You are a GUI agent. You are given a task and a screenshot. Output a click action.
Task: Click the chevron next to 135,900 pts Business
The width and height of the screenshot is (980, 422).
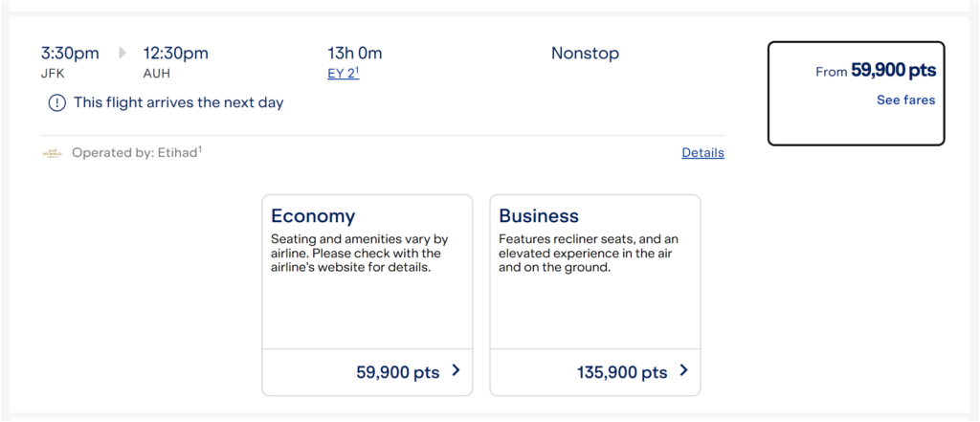[683, 370]
